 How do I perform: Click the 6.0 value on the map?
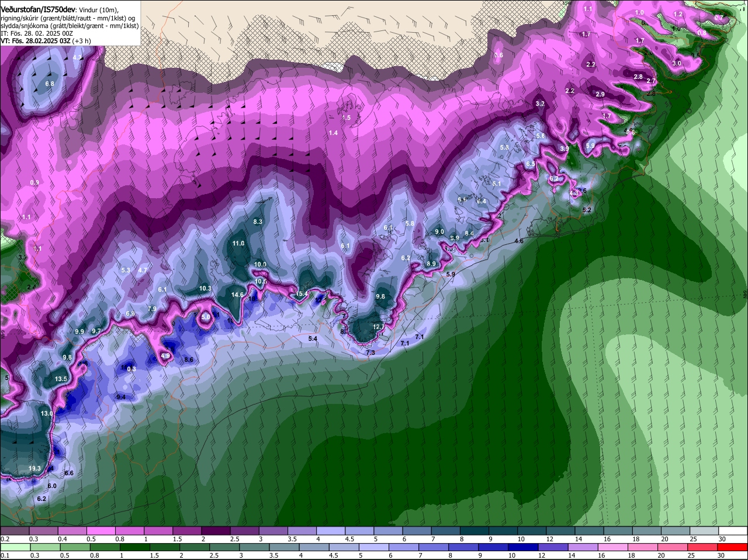(x=52, y=486)
